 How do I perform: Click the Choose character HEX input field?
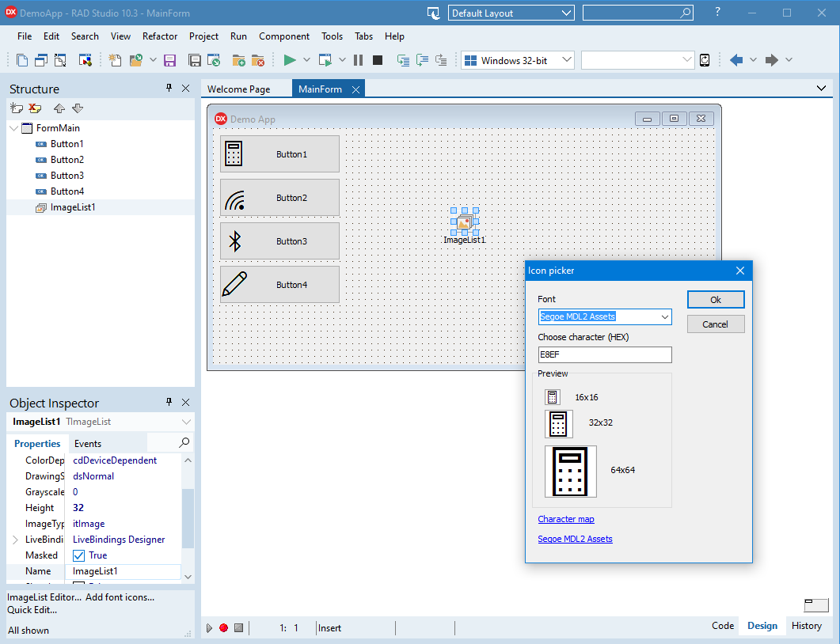605,354
